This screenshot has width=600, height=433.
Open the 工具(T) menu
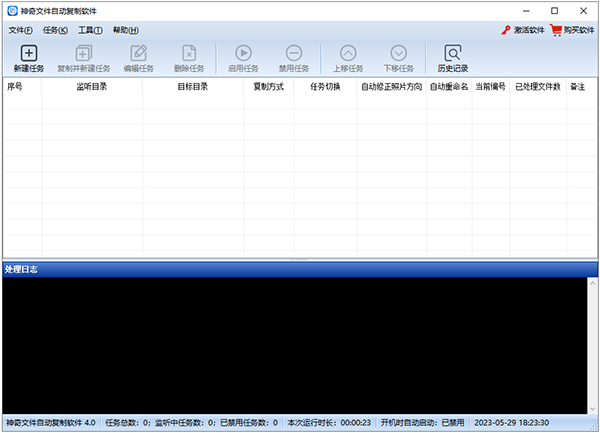pos(90,30)
